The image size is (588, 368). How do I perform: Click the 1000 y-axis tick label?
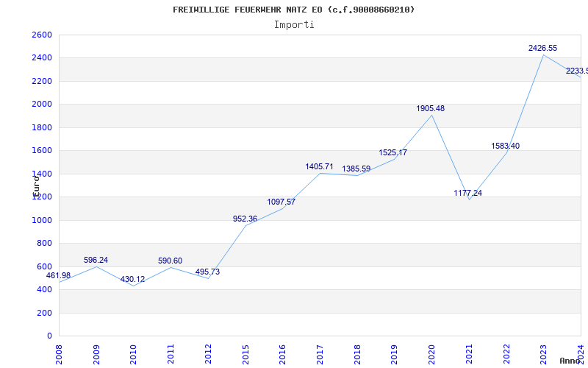(x=42, y=220)
